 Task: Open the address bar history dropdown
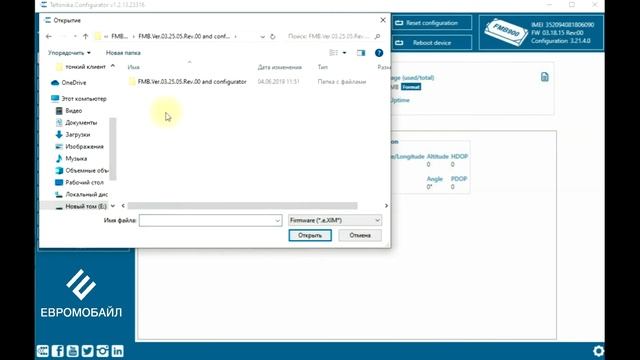click(x=262, y=36)
